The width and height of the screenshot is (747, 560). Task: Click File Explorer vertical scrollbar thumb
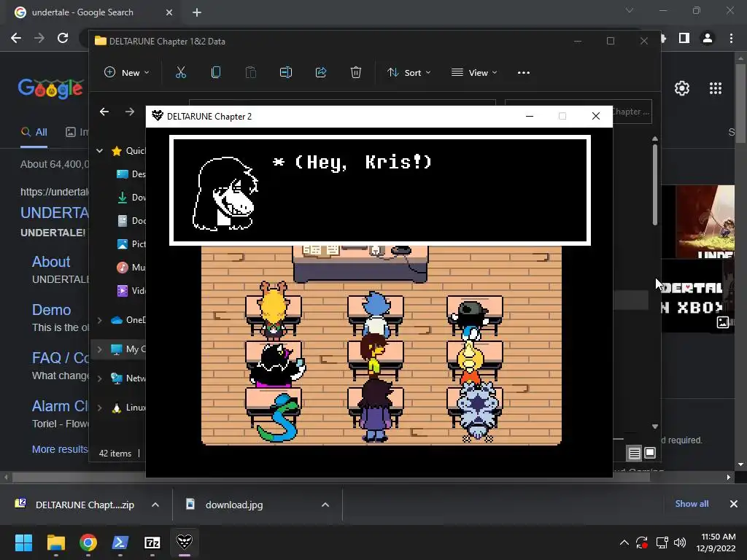655,184
